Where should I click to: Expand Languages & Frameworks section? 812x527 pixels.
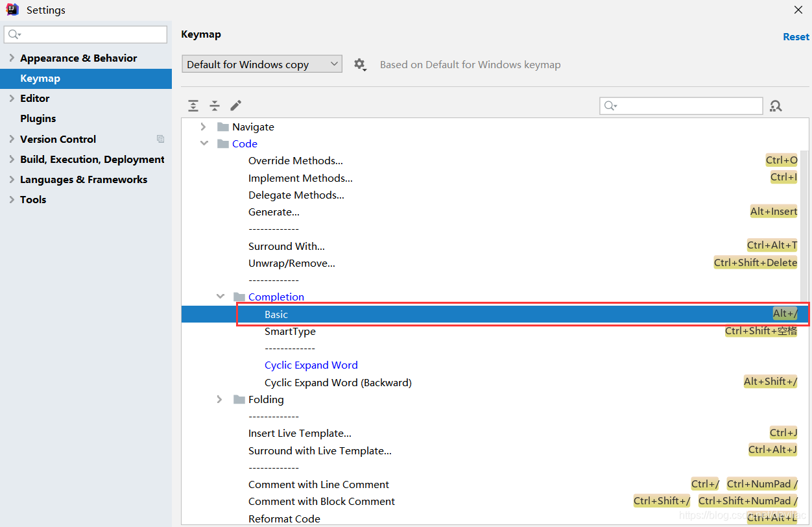click(x=12, y=179)
